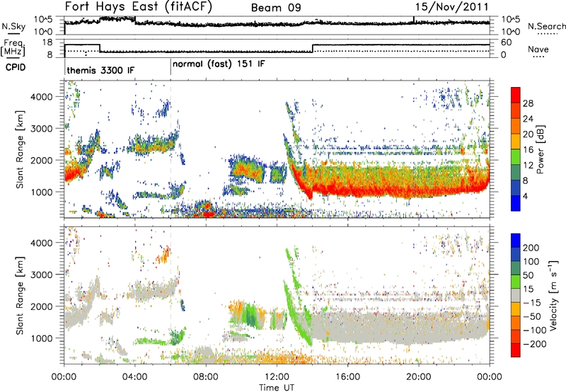Select the "Time UT" axis title
The width and height of the screenshot is (566, 392).
tap(277, 388)
